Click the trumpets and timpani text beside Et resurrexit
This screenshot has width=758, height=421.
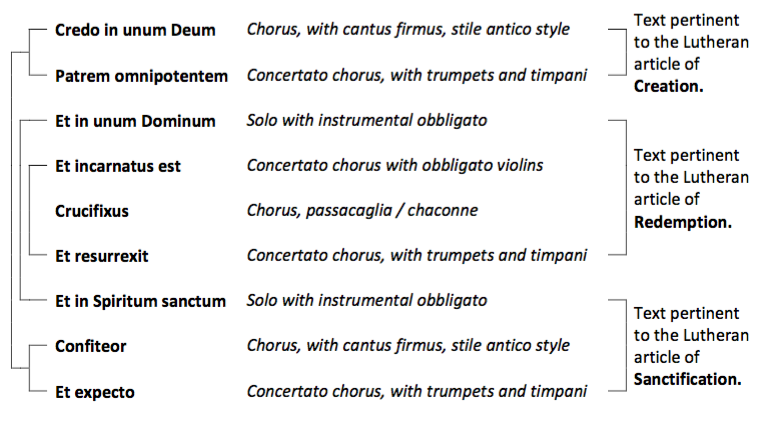click(x=416, y=256)
